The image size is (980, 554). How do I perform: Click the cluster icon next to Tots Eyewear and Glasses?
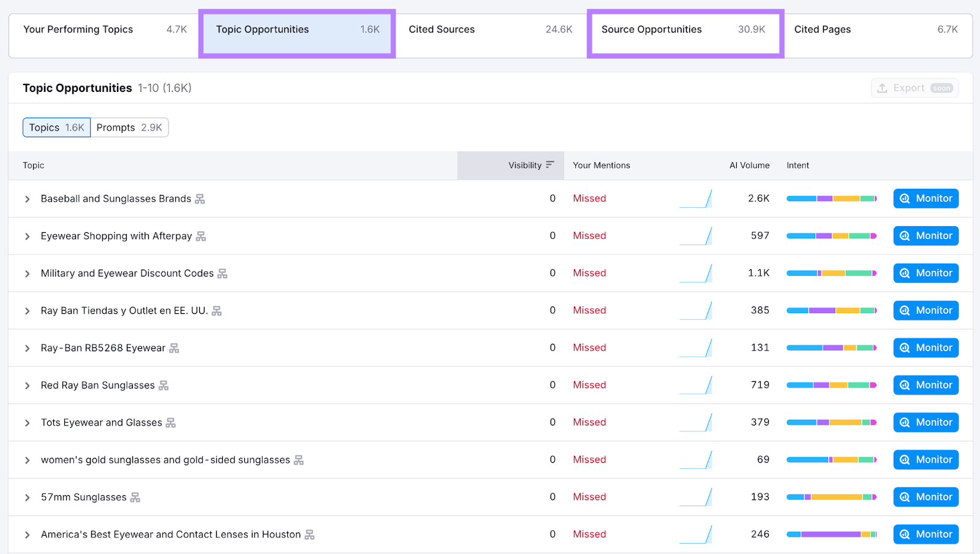pos(171,422)
